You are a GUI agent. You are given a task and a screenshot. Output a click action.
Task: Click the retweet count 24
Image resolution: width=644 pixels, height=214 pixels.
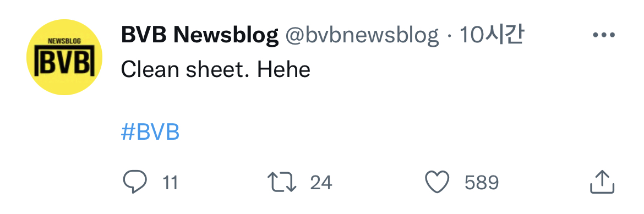click(321, 183)
